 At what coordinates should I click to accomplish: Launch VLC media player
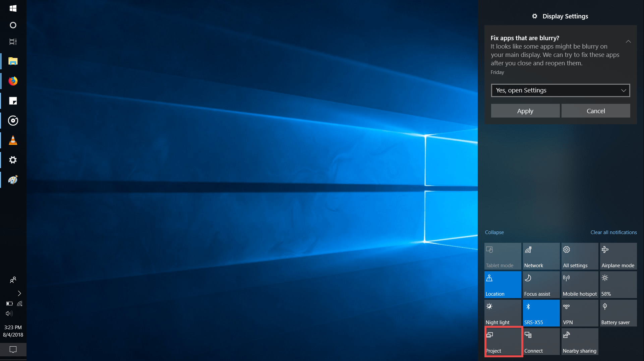click(x=13, y=140)
